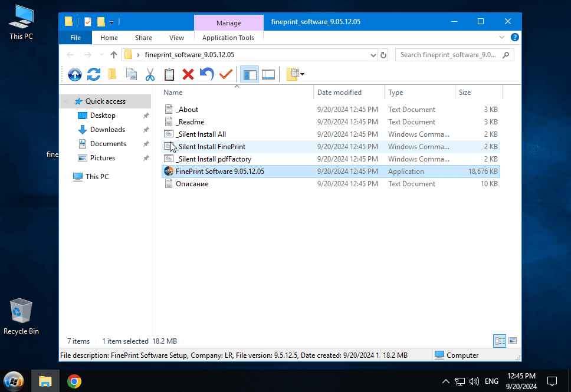
Task: Click the clipboard Paste icon
Action: pos(169,74)
